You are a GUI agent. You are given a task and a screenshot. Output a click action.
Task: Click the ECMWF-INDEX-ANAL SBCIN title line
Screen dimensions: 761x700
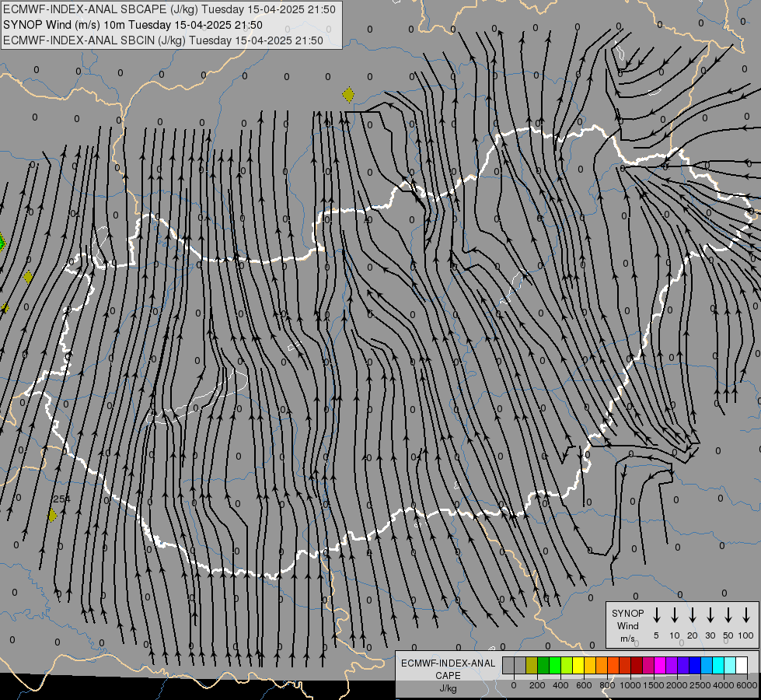click(163, 40)
